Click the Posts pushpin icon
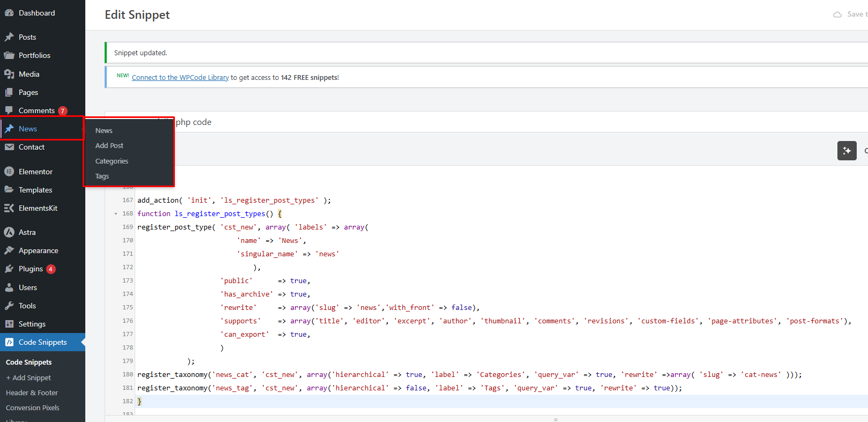The width and height of the screenshot is (868, 422). coord(9,37)
